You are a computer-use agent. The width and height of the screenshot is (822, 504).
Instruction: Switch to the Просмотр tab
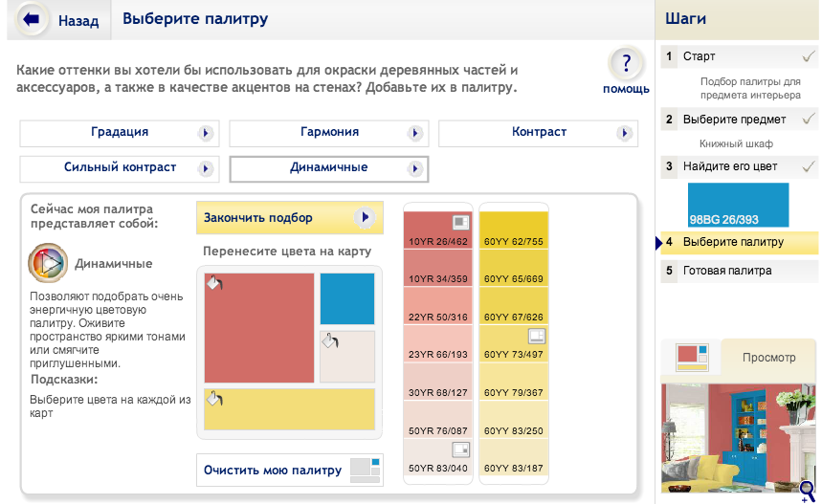[768, 358]
